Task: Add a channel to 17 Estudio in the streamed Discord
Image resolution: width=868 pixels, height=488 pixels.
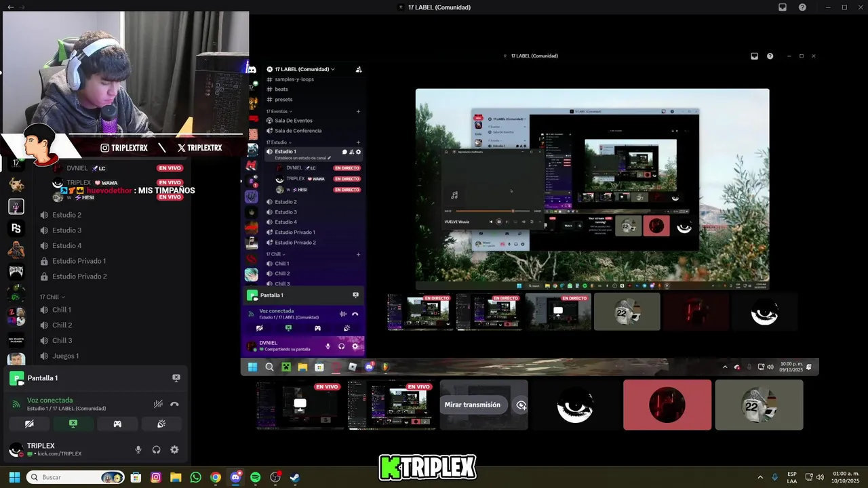Action: point(358,142)
